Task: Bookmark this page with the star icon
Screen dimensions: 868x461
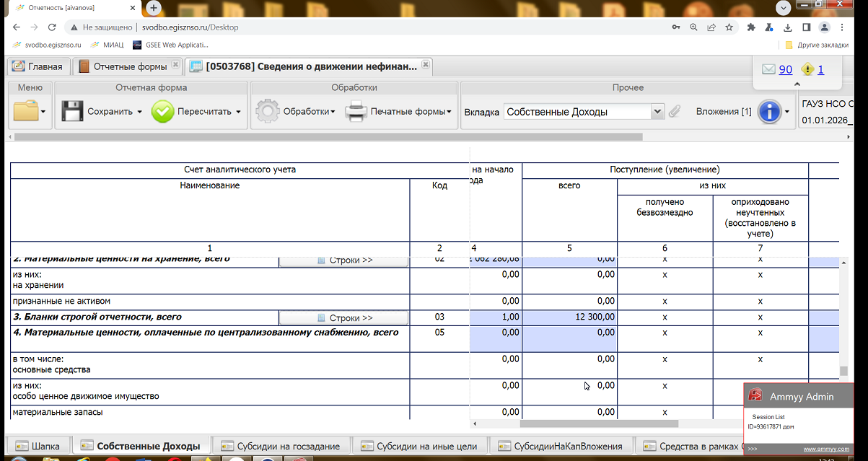Action: (729, 27)
